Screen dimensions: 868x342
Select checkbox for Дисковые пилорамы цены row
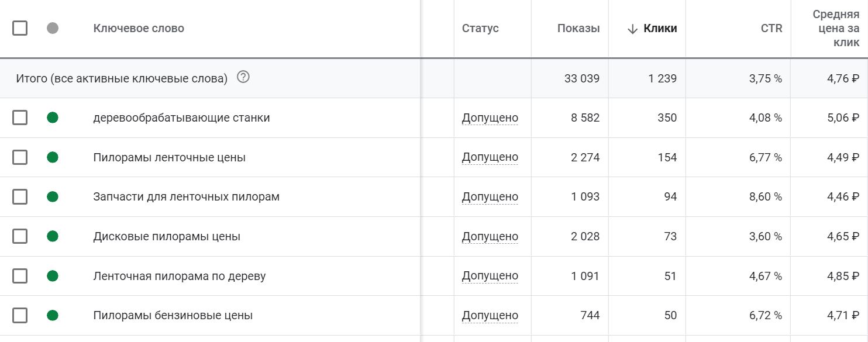click(x=20, y=236)
